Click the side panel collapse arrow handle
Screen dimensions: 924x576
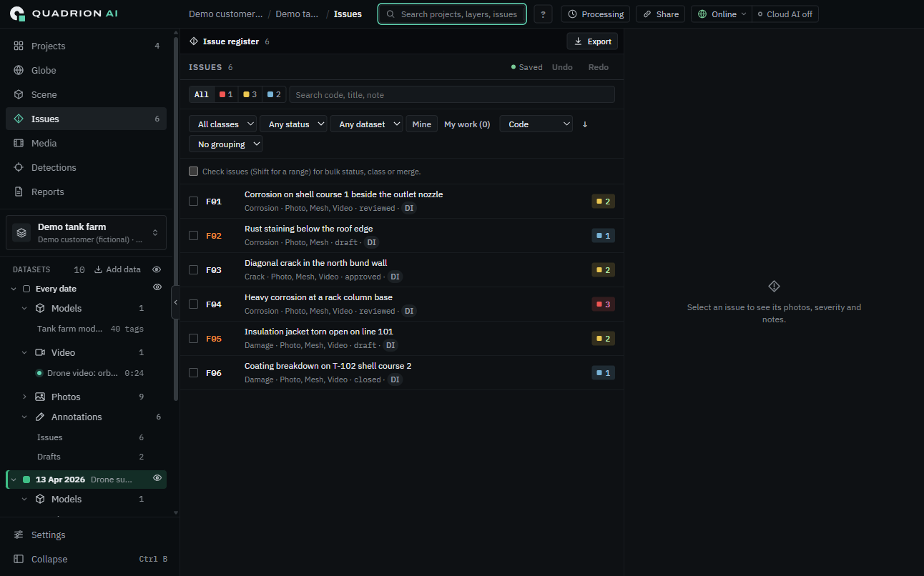pyautogui.click(x=175, y=303)
